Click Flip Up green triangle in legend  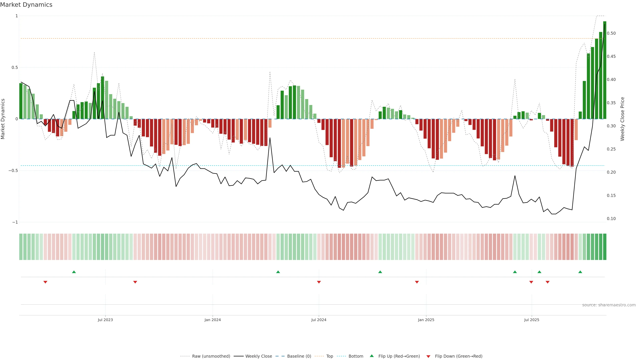372,356
